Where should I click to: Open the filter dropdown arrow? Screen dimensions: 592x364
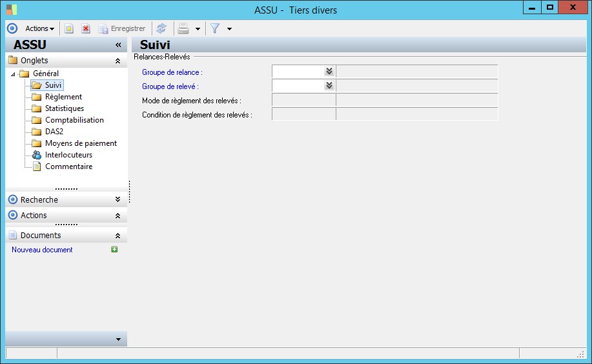(x=229, y=28)
